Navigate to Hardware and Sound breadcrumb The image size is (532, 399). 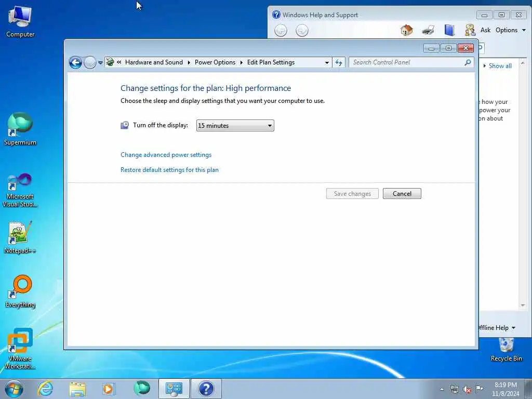coord(154,62)
